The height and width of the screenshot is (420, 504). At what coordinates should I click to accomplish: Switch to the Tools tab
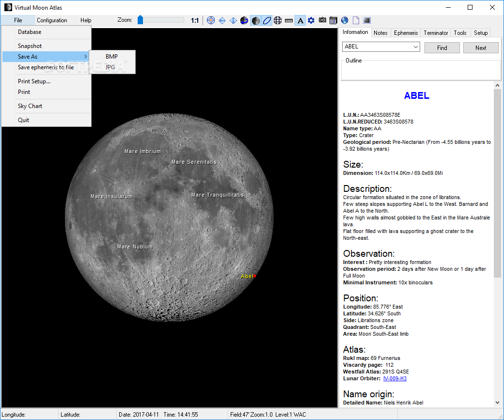pos(460,33)
